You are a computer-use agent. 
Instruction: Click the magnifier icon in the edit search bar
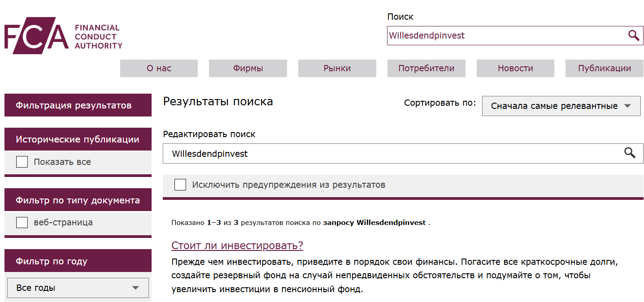(630, 153)
